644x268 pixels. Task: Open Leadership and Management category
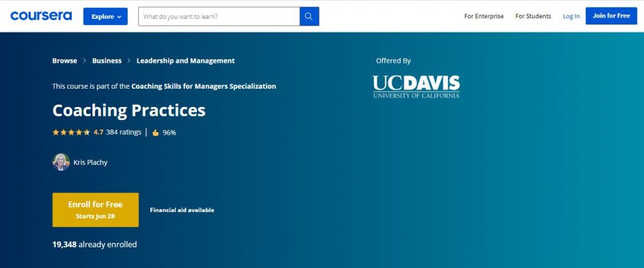pyautogui.click(x=186, y=61)
